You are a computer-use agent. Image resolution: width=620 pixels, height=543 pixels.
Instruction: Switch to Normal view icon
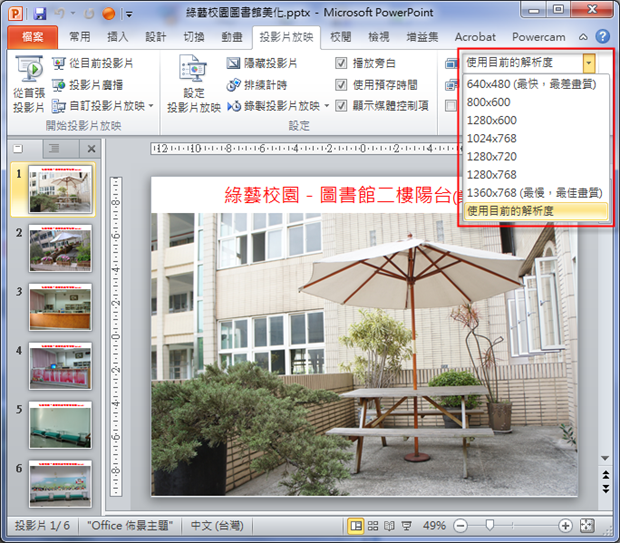[x=355, y=526]
